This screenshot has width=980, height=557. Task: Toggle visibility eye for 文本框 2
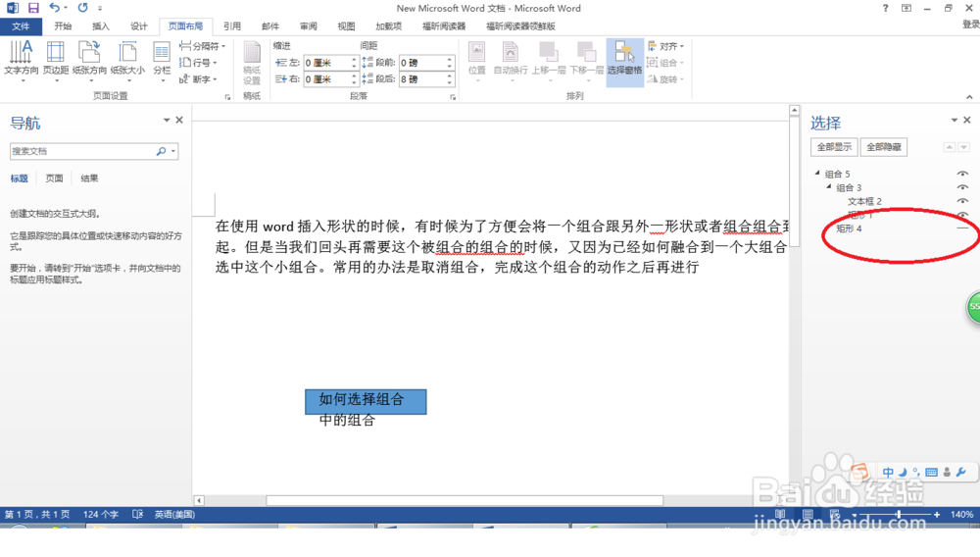coord(962,201)
